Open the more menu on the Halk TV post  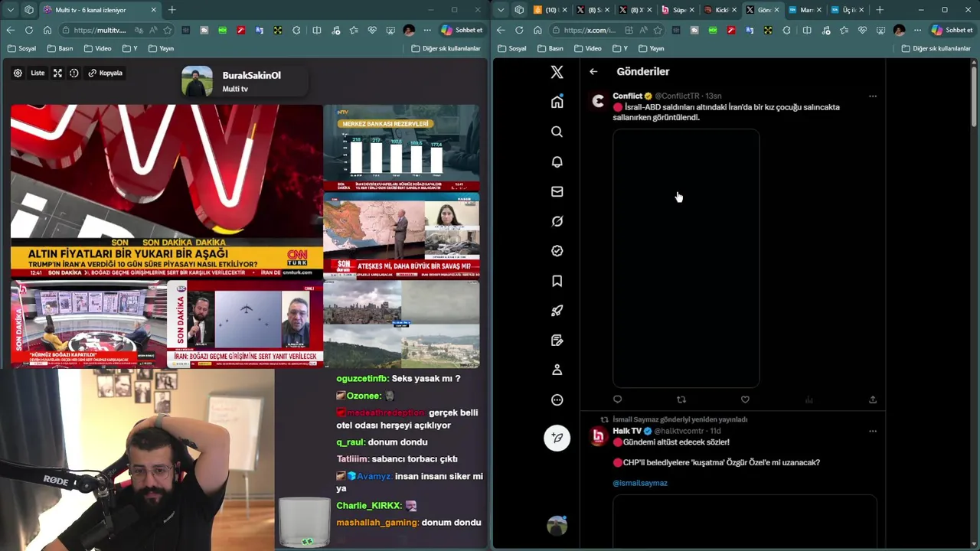[872, 431]
